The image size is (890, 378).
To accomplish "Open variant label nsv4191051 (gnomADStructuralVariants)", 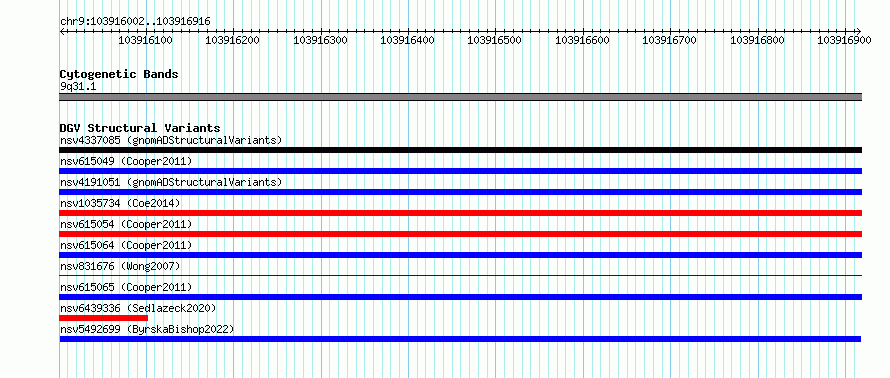I will coord(171,182).
